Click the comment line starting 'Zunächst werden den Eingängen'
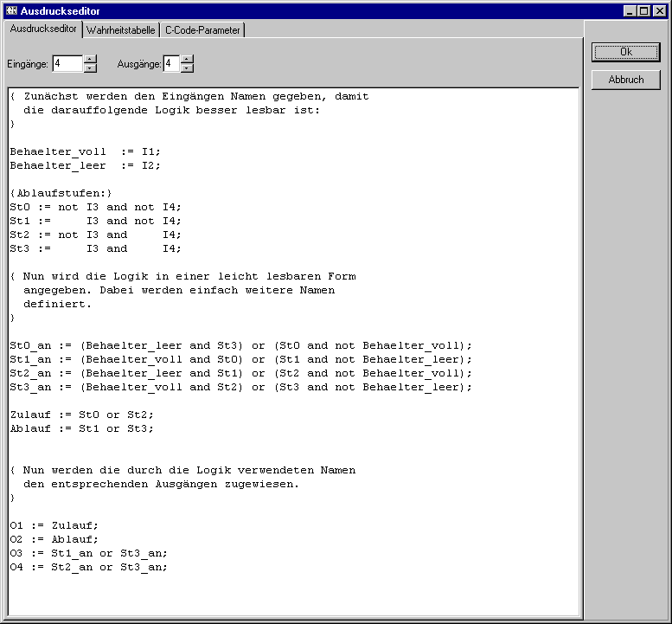This screenshot has width=672, height=624. point(189,96)
